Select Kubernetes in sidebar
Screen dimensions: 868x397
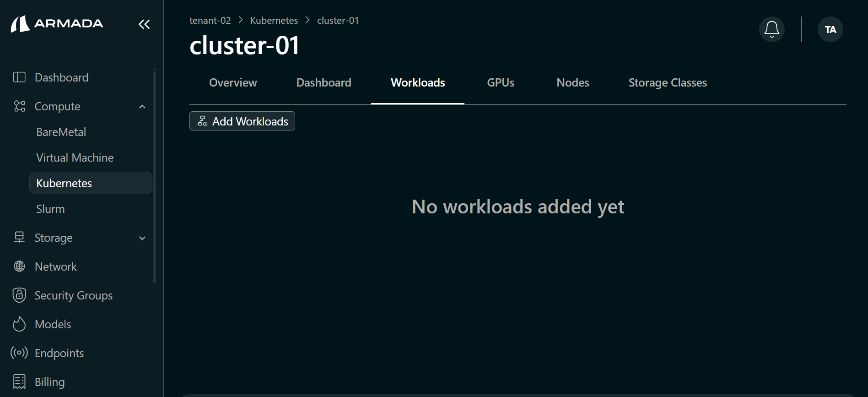pyautogui.click(x=91, y=183)
